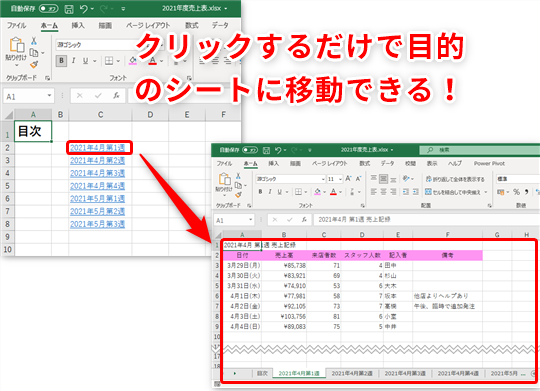540x391 pixels.
Task: Click Middle Align icon in lower-right window
Action: click(383, 178)
